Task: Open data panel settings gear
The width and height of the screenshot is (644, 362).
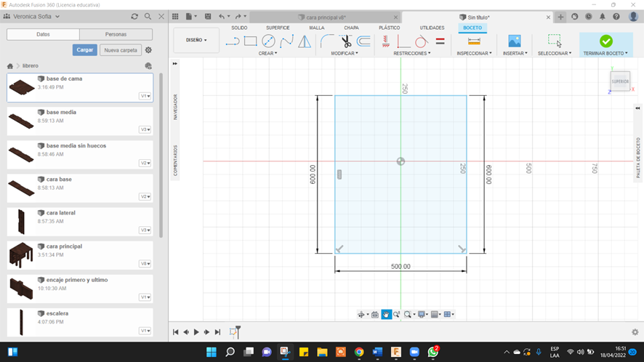Action: [x=148, y=49]
